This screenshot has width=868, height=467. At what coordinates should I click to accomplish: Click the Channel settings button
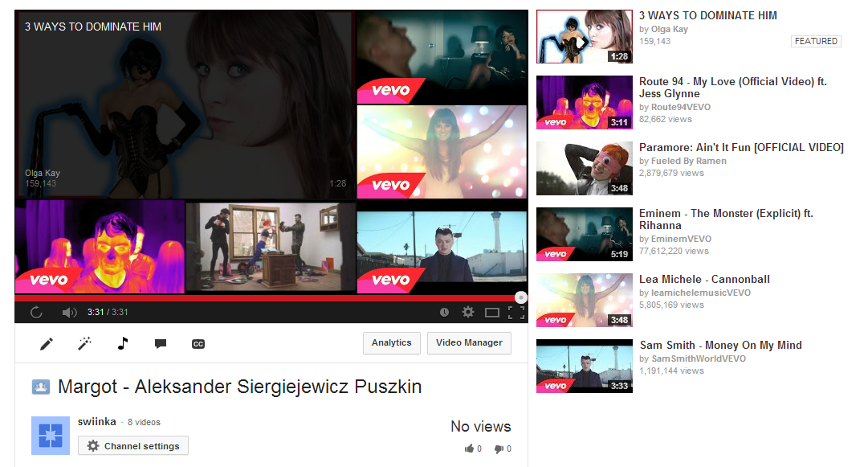[x=132, y=446]
